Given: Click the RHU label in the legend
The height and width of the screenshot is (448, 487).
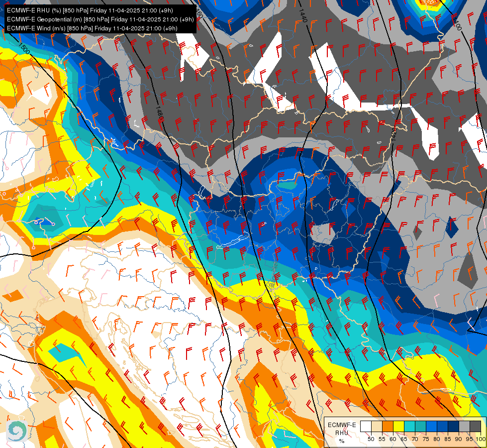Looking at the screenshot, I should 342,433.
